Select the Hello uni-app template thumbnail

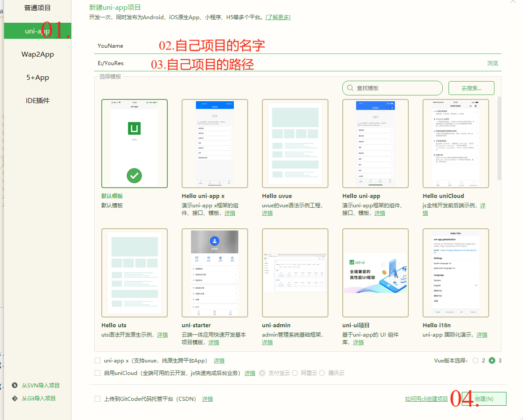375,143
